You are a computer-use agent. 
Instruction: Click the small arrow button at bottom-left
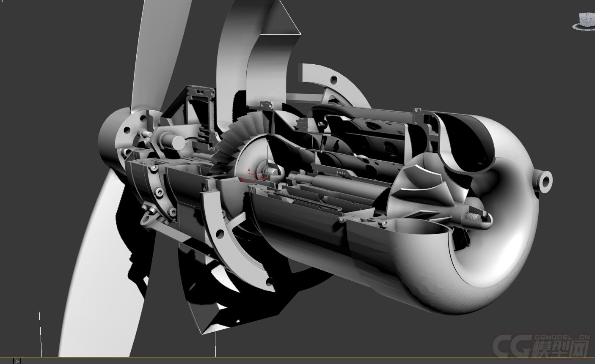coord(17,361)
